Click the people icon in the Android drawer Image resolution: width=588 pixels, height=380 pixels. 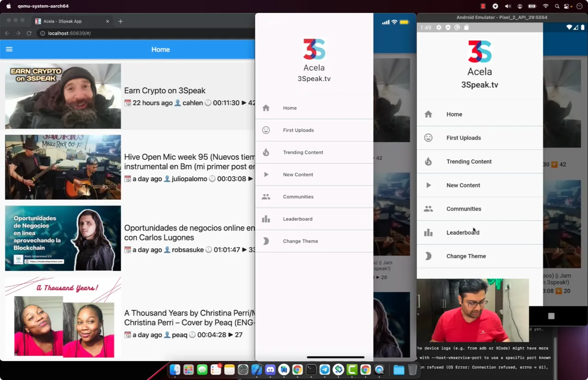pyautogui.click(x=428, y=209)
